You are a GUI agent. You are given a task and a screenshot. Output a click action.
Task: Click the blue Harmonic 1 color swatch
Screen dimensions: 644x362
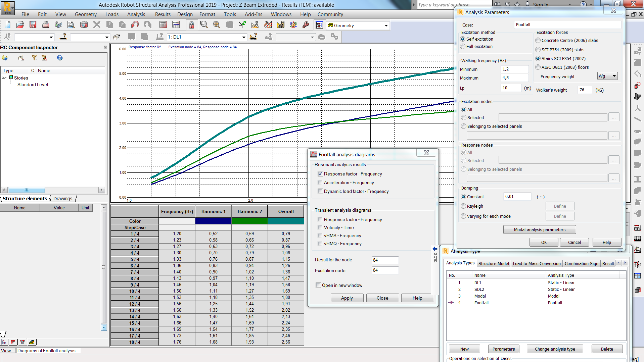point(213,221)
